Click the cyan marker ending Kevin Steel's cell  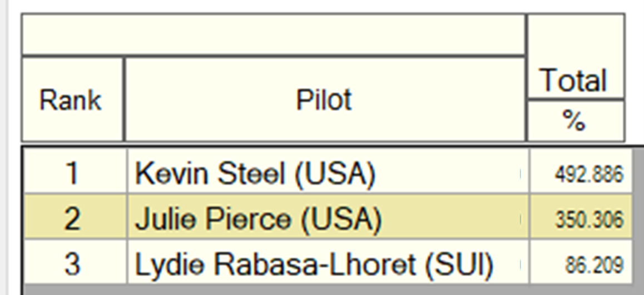519,173
